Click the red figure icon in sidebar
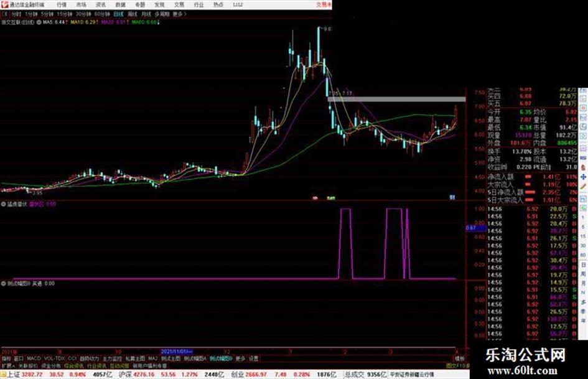This screenshot has height=379, width=588. pos(583,167)
